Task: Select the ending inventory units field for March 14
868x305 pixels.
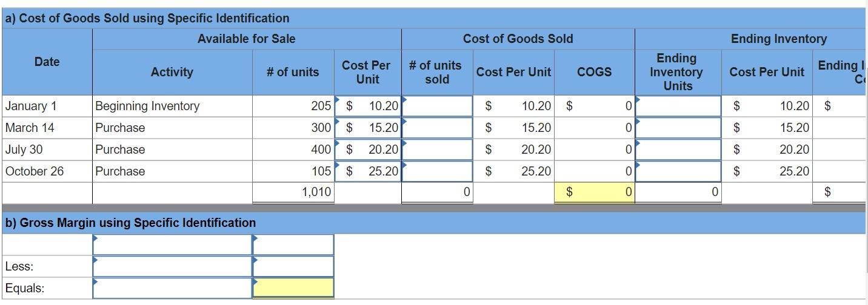Action: point(678,128)
